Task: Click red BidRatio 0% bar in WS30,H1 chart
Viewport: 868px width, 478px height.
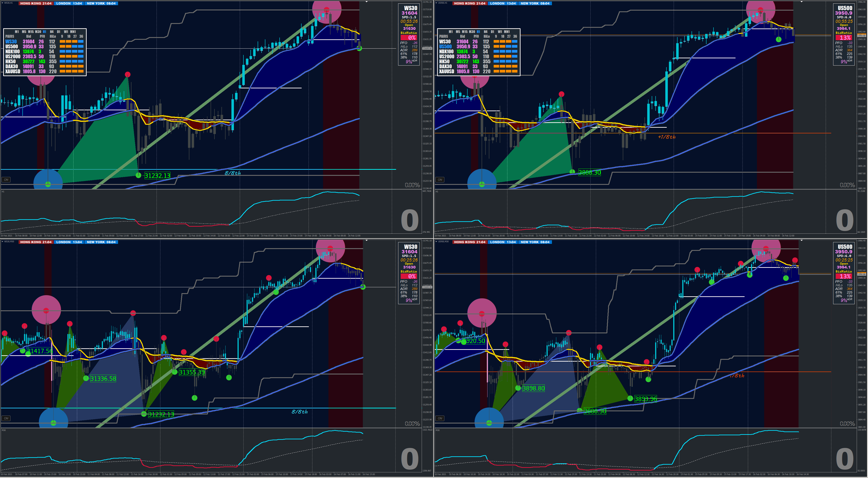Action: [409, 38]
